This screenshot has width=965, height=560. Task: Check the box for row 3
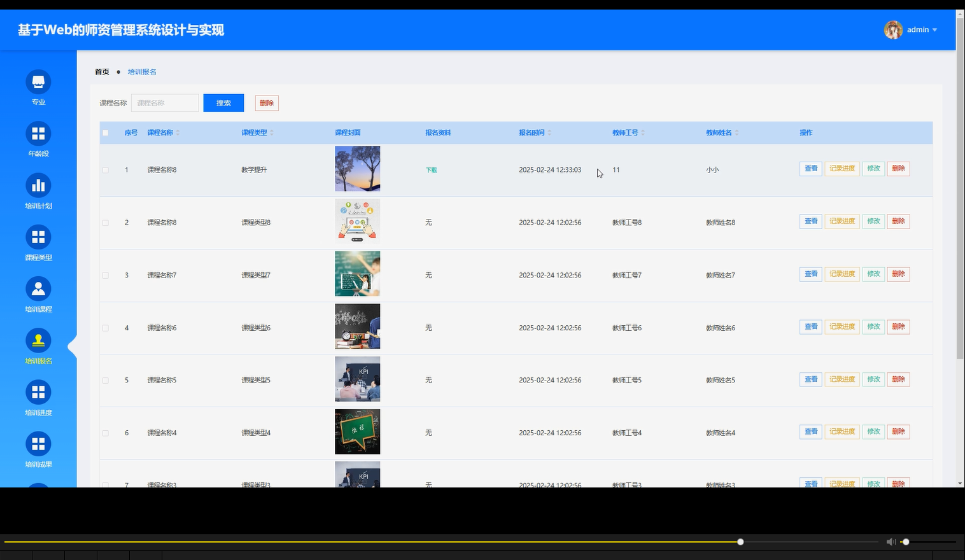106,276
